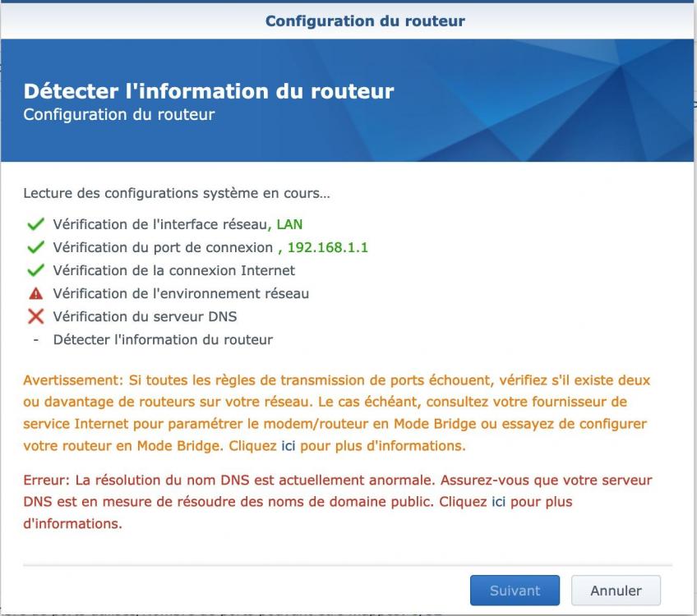Open the "ici" link in the red DNS error
This screenshot has width=697, height=616.
pos(498,501)
